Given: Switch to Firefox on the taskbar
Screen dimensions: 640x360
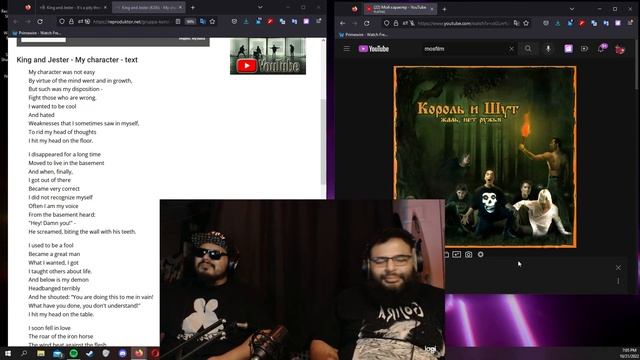Looking at the screenshot, I should pyautogui.click(x=139, y=353).
